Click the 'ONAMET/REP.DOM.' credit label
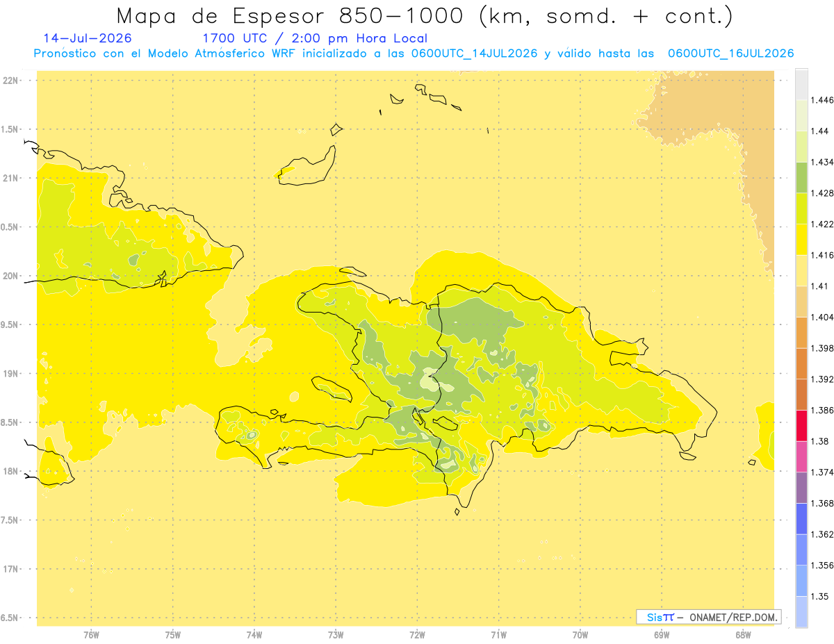This screenshot has height=644, width=834. click(x=733, y=617)
